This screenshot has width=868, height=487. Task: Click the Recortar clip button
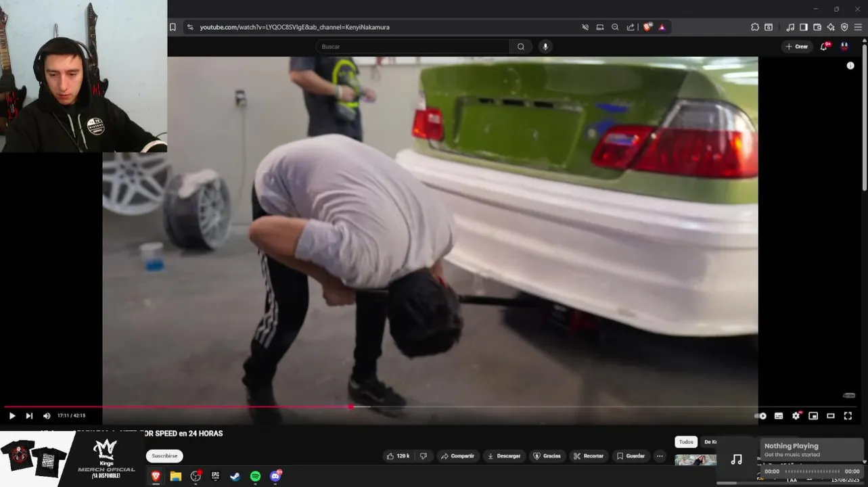point(588,456)
